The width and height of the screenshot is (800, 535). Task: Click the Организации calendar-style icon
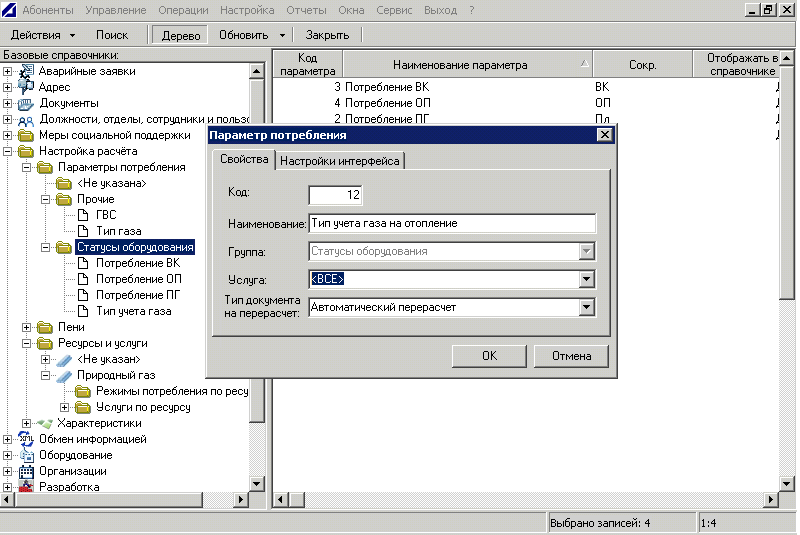coord(27,471)
